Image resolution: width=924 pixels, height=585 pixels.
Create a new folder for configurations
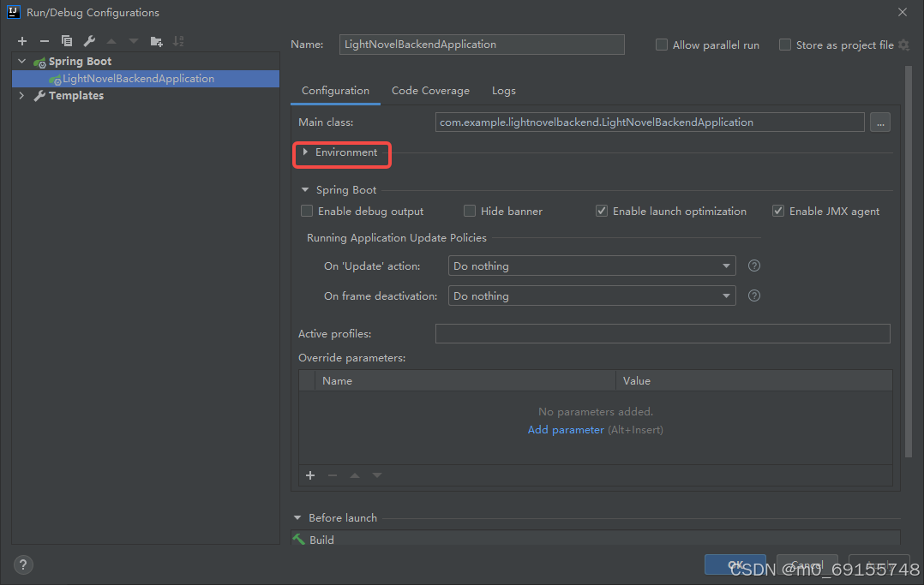coord(156,40)
